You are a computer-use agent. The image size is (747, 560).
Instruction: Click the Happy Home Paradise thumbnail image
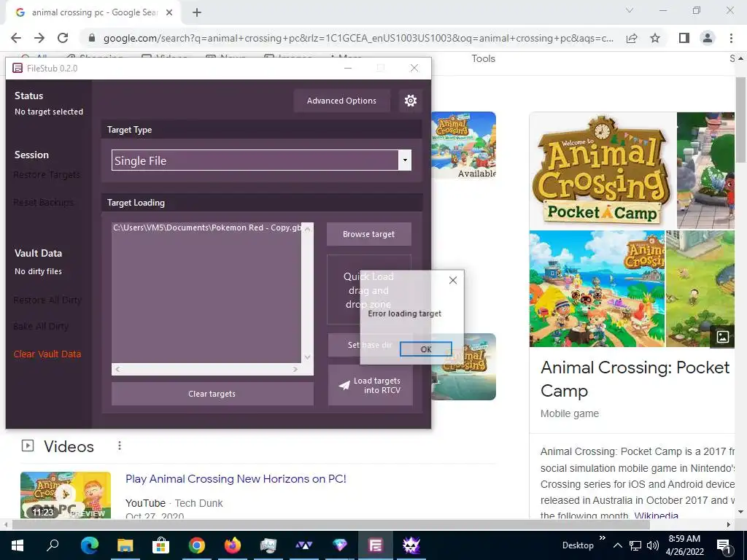tap(463, 145)
